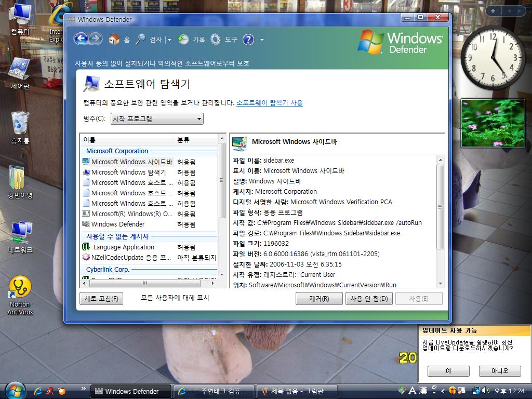Open the 경빈아영 folder on the desktop
This screenshot has height=399, width=532.
(20, 182)
